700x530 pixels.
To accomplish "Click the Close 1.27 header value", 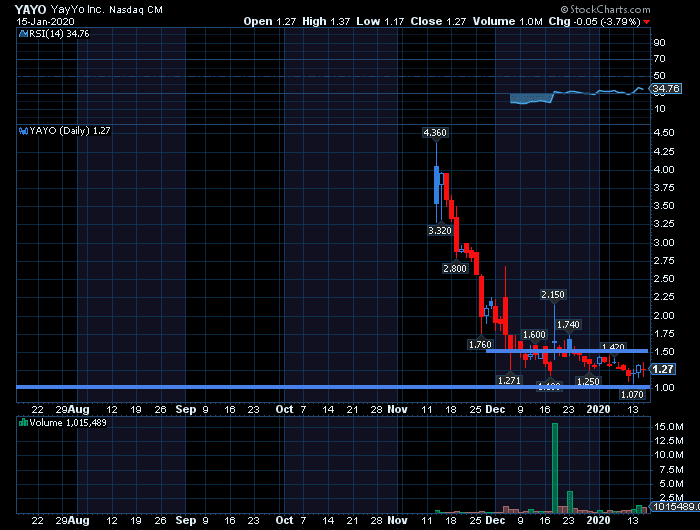I will tap(438, 21).
